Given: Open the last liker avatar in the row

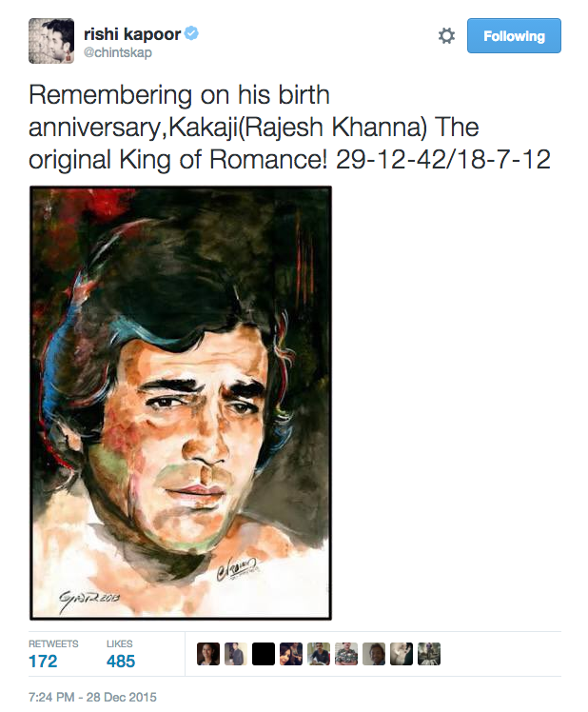Looking at the screenshot, I should pyautogui.click(x=429, y=654).
